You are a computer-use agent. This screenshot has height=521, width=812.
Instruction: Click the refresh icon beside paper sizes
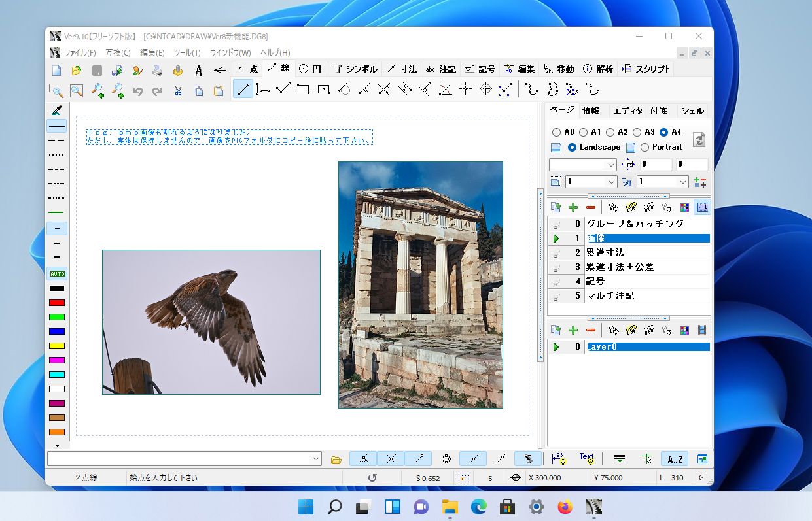(699, 139)
